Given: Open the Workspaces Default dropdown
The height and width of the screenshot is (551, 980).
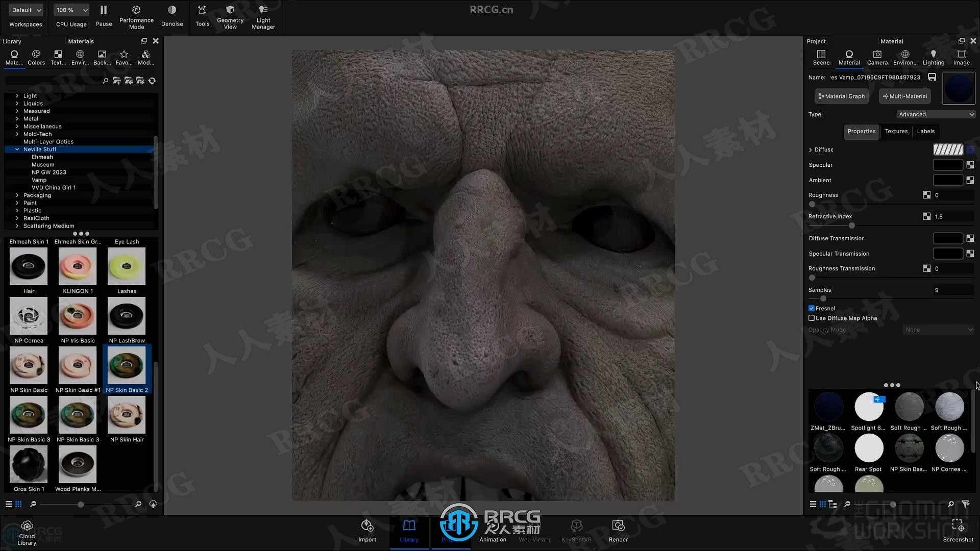Looking at the screenshot, I should tap(26, 10).
